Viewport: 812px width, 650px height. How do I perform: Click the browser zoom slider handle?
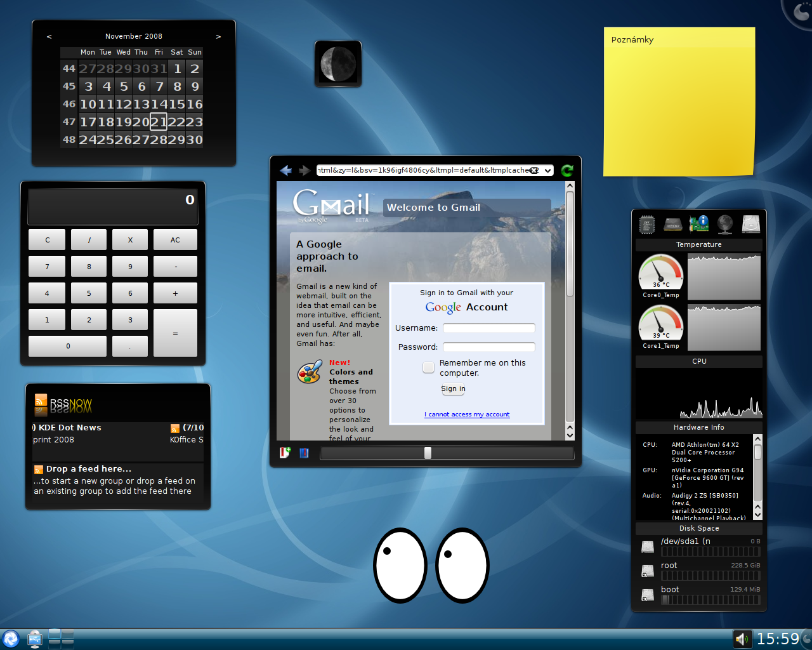pos(428,453)
